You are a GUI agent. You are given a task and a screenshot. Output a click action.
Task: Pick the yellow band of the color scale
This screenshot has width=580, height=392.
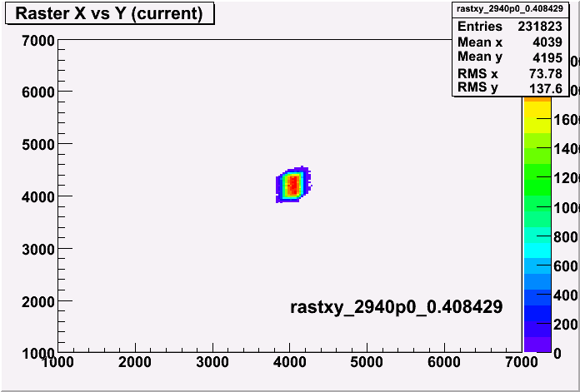point(537,109)
